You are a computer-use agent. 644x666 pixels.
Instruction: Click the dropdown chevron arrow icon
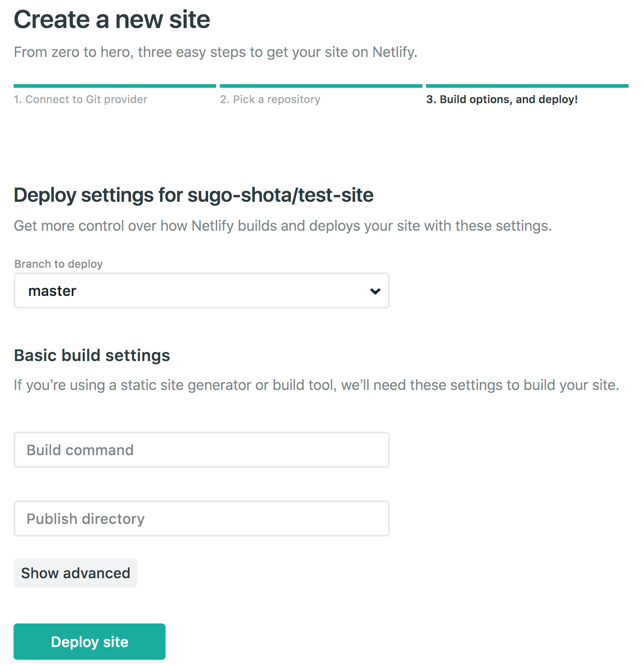pos(375,291)
